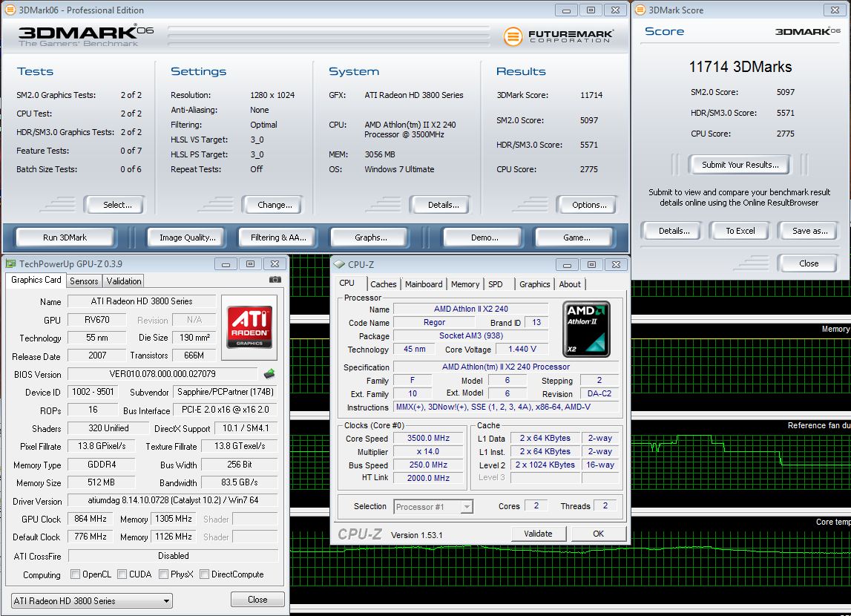
Task: Open the Mainboard tab in CPU-Z
Action: 424,284
